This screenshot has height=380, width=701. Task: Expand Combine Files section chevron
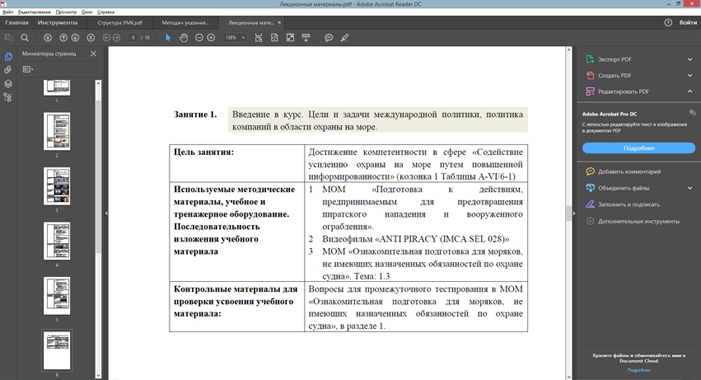690,188
